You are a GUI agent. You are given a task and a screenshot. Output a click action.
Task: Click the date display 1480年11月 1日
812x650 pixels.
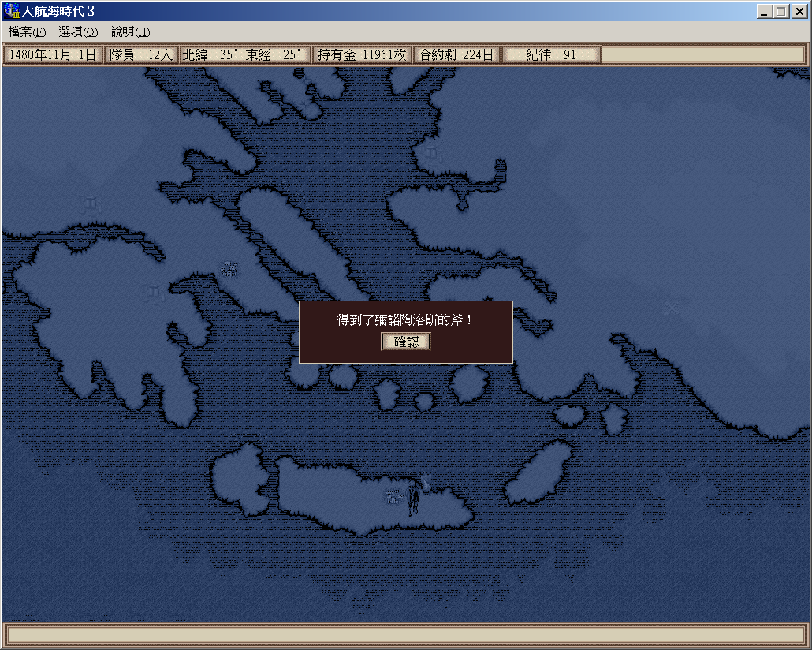(x=53, y=54)
